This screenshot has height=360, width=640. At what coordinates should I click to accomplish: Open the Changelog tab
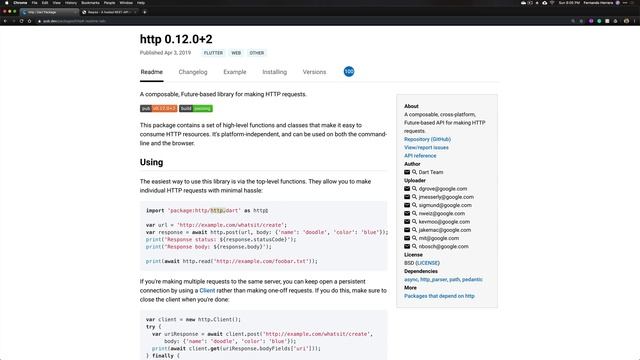tap(193, 72)
